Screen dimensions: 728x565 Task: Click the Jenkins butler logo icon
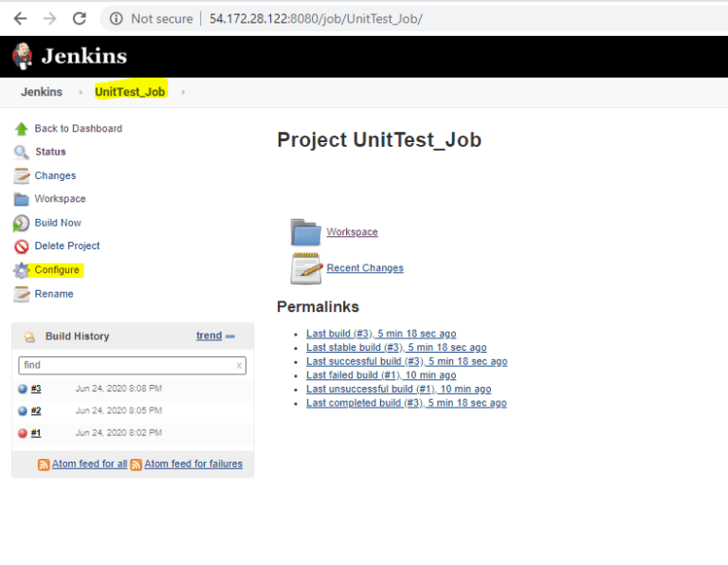click(x=22, y=56)
